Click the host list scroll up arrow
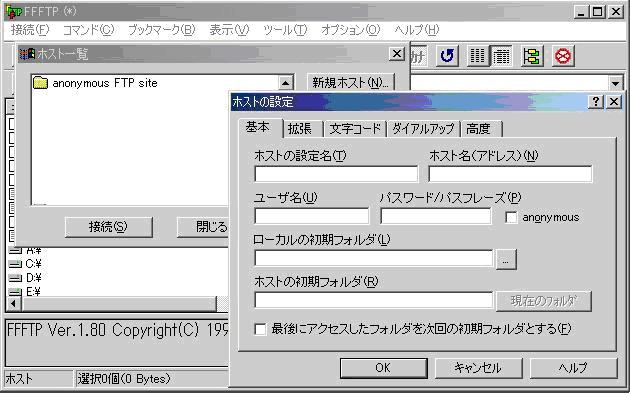This screenshot has height=393, width=630. tap(285, 83)
